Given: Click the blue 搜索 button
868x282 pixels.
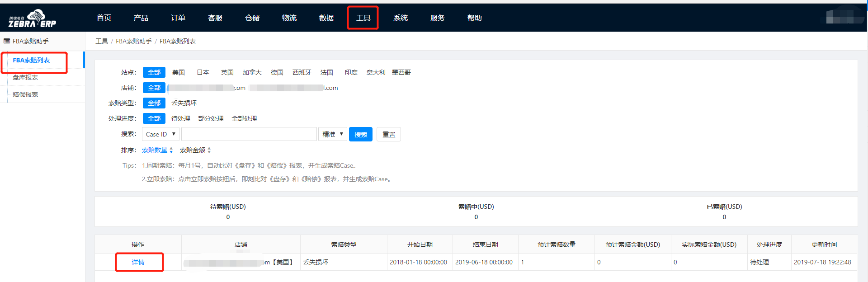Looking at the screenshot, I should coord(360,134).
